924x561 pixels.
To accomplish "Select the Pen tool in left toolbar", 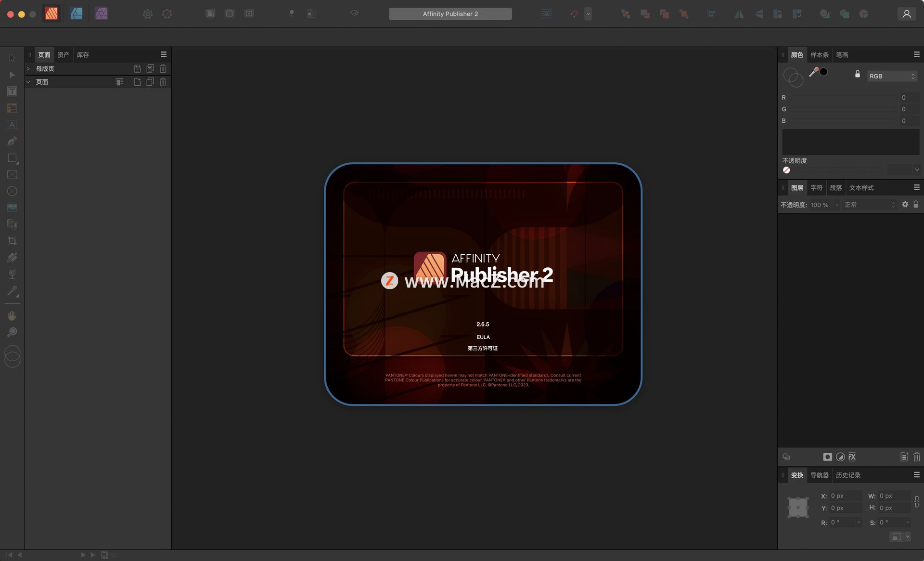I will coord(12,142).
